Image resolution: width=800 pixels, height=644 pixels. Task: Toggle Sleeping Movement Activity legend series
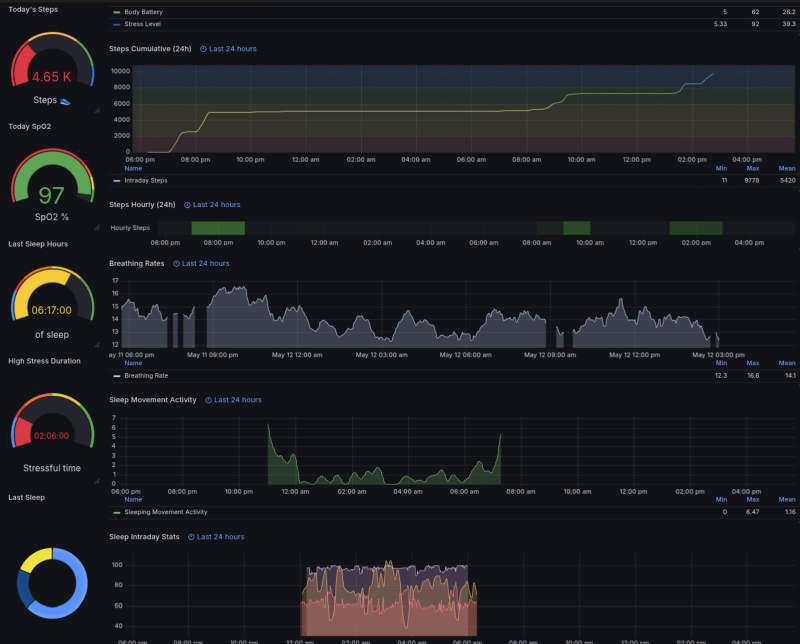click(x=165, y=512)
